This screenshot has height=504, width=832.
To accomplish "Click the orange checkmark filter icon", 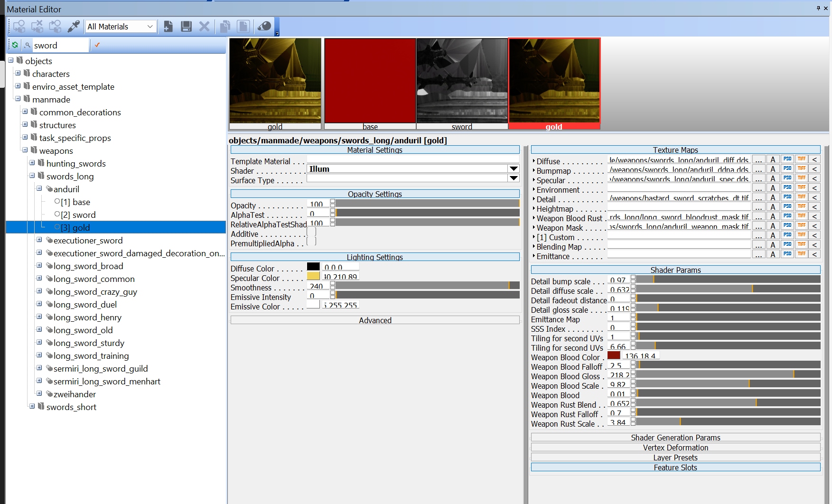I will pos(97,45).
